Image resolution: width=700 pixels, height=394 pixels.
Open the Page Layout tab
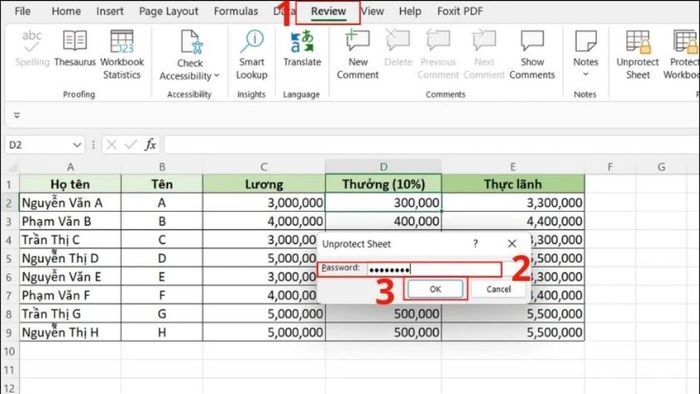tap(168, 11)
